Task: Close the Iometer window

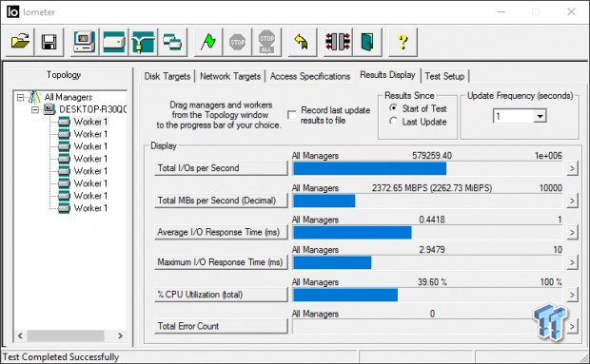Action: click(x=571, y=11)
